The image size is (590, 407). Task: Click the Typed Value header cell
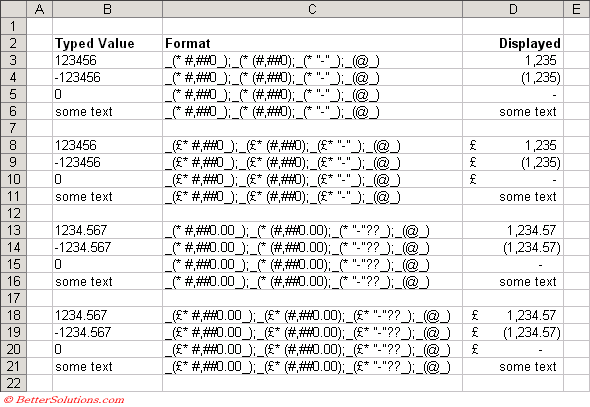(x=108, y=43)
